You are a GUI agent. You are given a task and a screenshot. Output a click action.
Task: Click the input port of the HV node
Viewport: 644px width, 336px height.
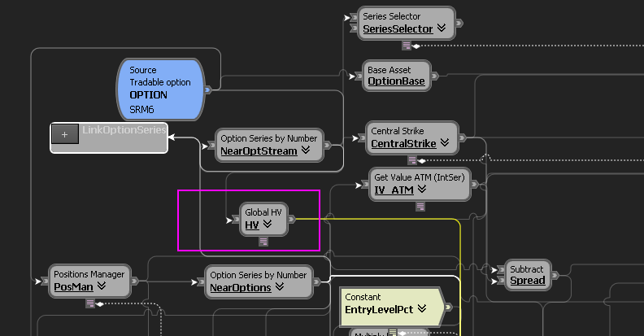(236, 220)
